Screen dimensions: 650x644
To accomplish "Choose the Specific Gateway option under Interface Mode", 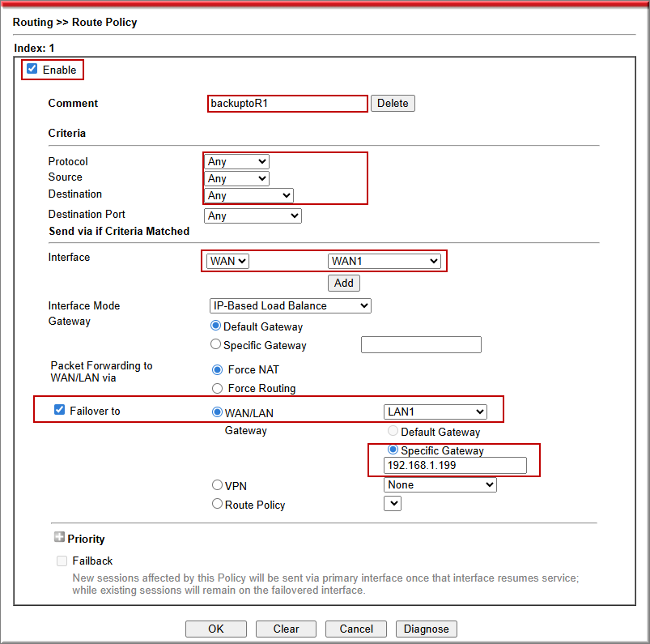I will [x=216, y=345].
